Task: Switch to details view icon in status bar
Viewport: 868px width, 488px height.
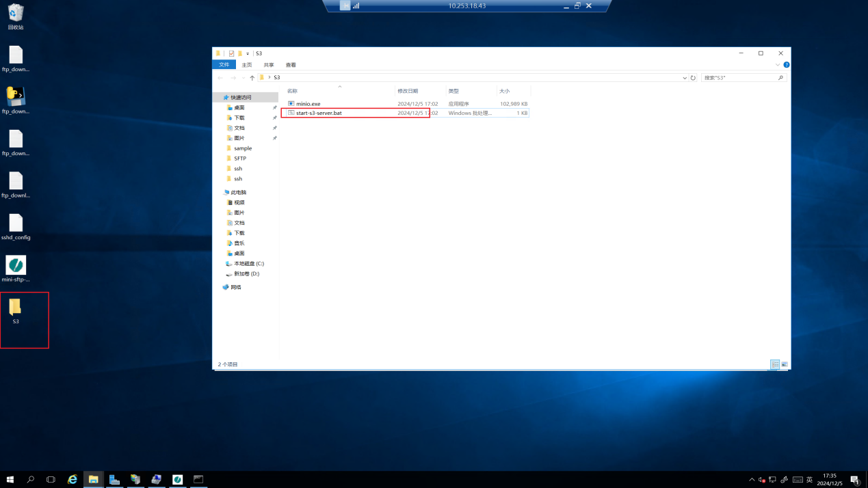Action: click(x=775, y=365)
